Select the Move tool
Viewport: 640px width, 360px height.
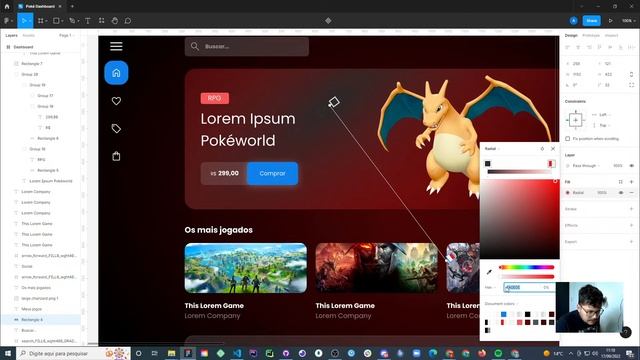pyautogui.click(x=24, y=20)
